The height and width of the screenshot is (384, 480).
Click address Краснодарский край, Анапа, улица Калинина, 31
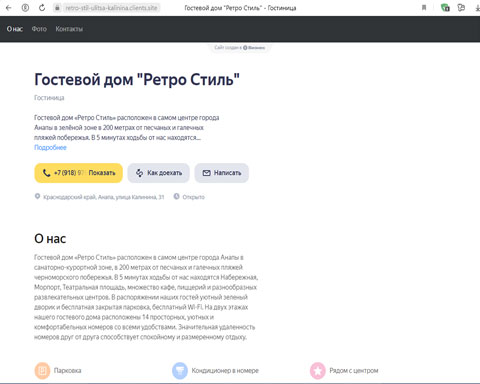[x=104, y=197]
